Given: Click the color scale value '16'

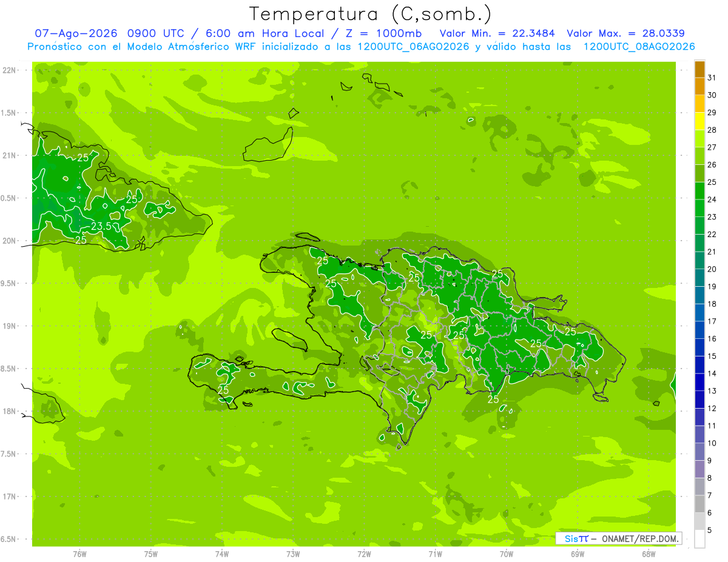Looking at the screenshot, I should click(712, 339).
